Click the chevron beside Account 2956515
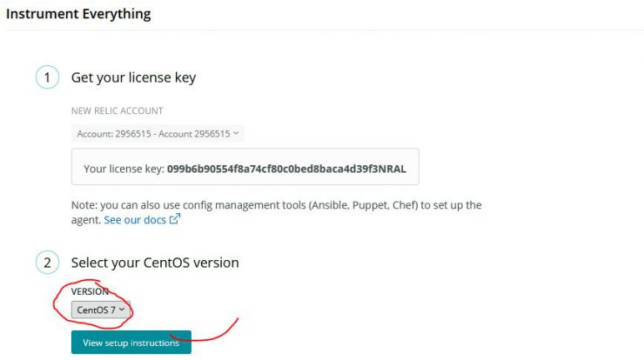The width and height of the screenshot is (644, 360). 236,133
